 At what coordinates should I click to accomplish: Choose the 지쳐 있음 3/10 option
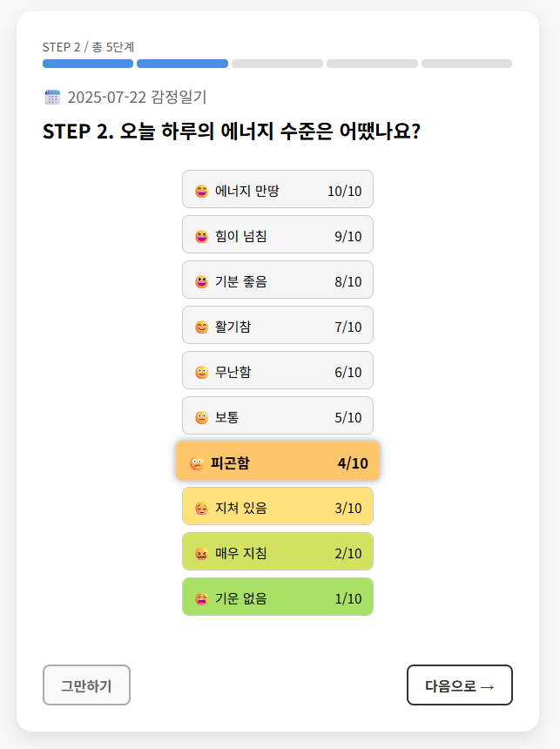coord(277,508)
